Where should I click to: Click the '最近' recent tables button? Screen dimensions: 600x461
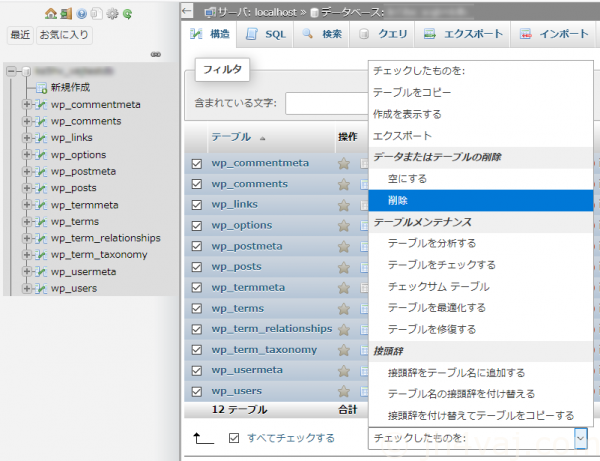[x=20, y=35]
